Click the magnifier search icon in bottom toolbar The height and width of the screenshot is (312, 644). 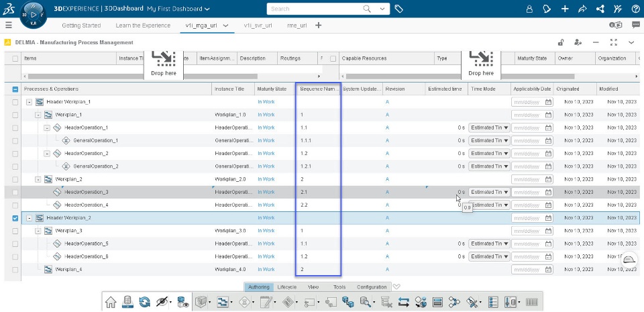click(365, 303)
